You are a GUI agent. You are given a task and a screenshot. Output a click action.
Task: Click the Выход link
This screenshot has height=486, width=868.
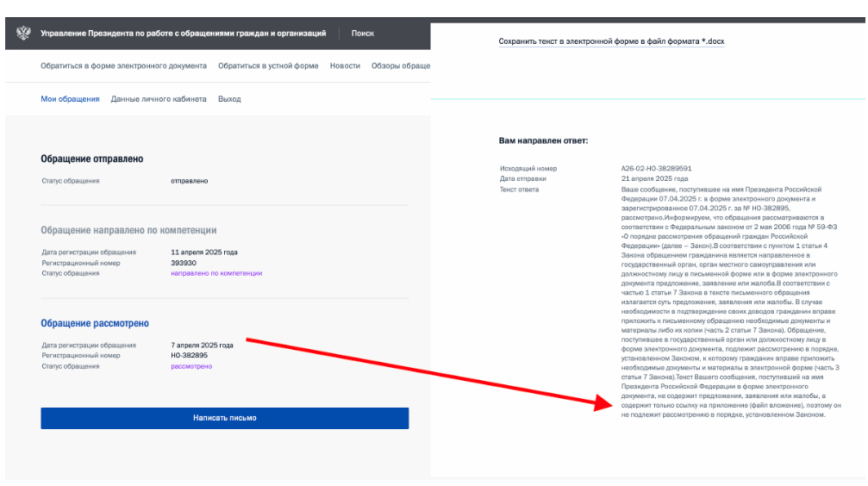click(x=229, y=99)
